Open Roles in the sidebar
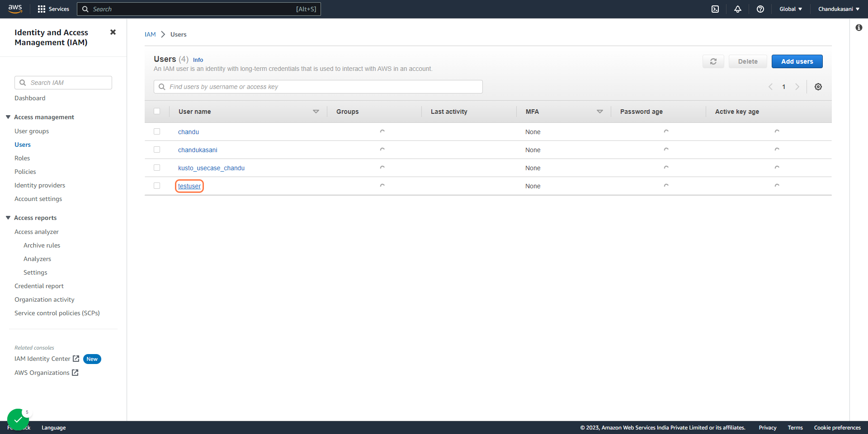The width and height of the screenshot is (868, 434). (x=22, y=158)
